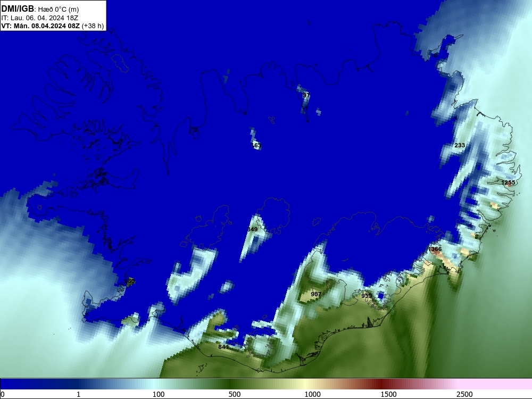Click the map value label 1255
Image resolution: width=532 pixels, height=399 pixels.
(x=508, y=182)
